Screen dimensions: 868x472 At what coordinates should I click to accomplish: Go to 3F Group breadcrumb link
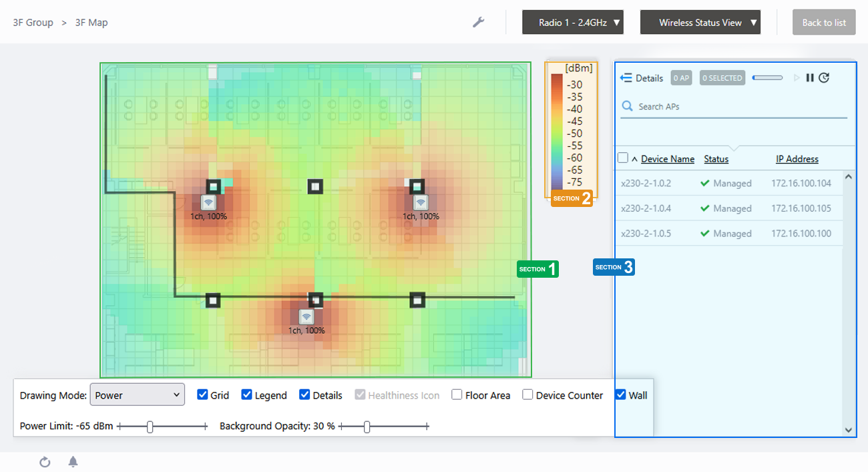tap(33, 23)
